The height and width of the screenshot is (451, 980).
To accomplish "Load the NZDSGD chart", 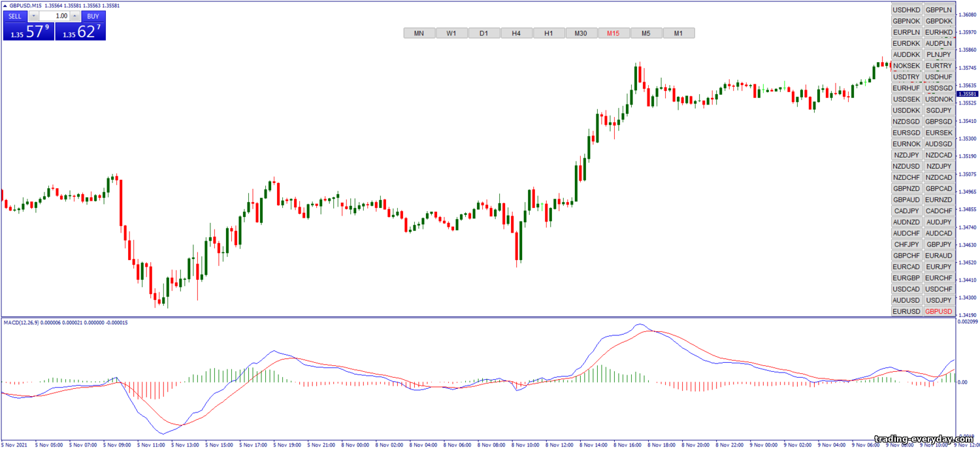I will 907,122.
